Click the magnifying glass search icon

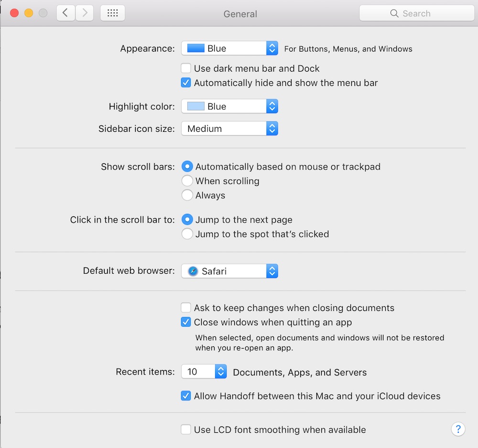[394, 13]
